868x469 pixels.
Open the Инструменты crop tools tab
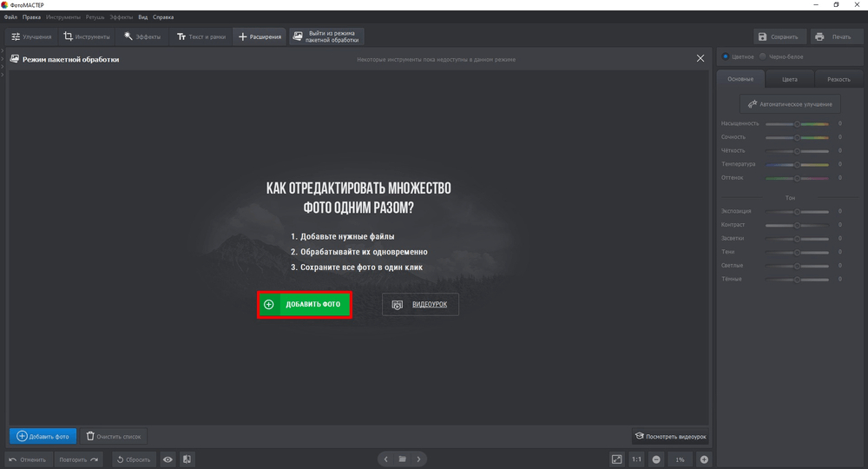point(86,36)
